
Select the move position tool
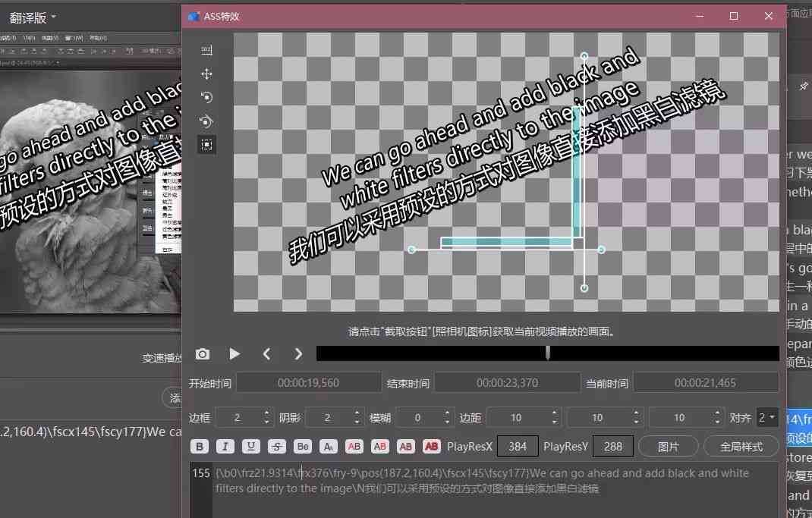206,74
